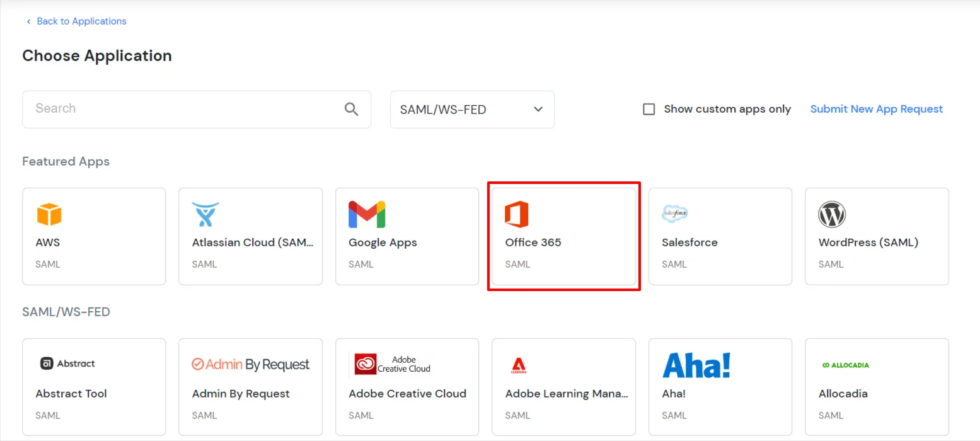
Task: Toggle Show custom apps only checkbox
Action: pyautogui.click(x=649, y=109)
